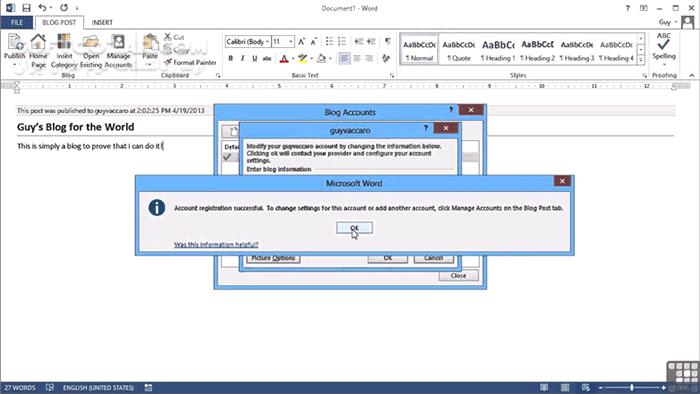Screen dimensions: 700x394
Task: Increase paragraph indent
Action: [371, 41]
